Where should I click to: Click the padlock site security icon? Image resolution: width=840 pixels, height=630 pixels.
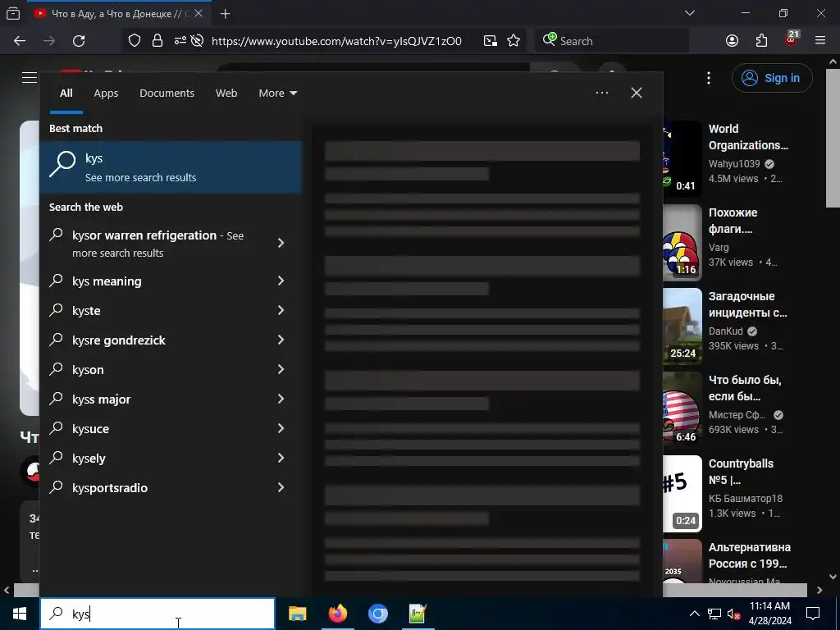157,41
